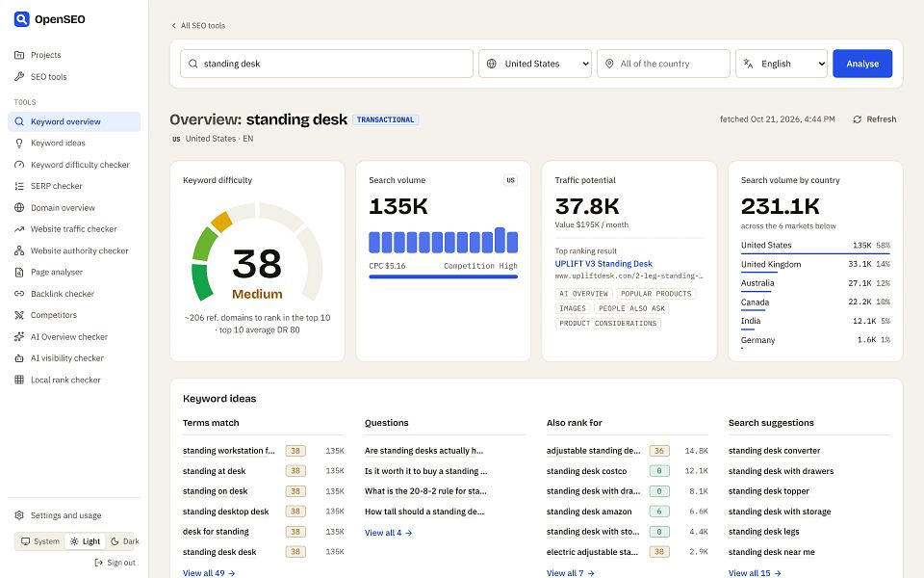Click the blue competition level bar
This screenshot has height=578, width=924.
click(x=443, y=276)
